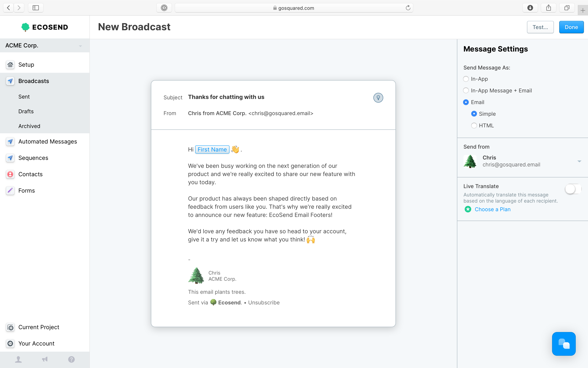Image resolution: width=588 pixels, height=368 pixels.
Task: Click the Current Project gear icon
Action: [x=10, y=327]
